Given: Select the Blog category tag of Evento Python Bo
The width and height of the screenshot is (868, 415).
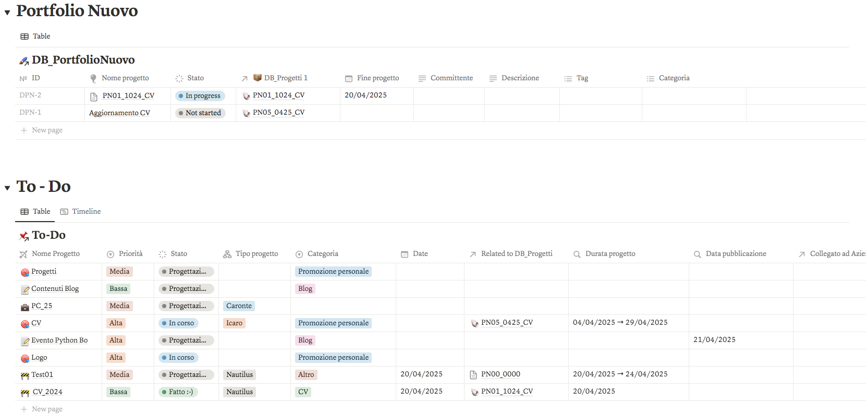Looking at the screenshot, I should click(x=305, y=340).
